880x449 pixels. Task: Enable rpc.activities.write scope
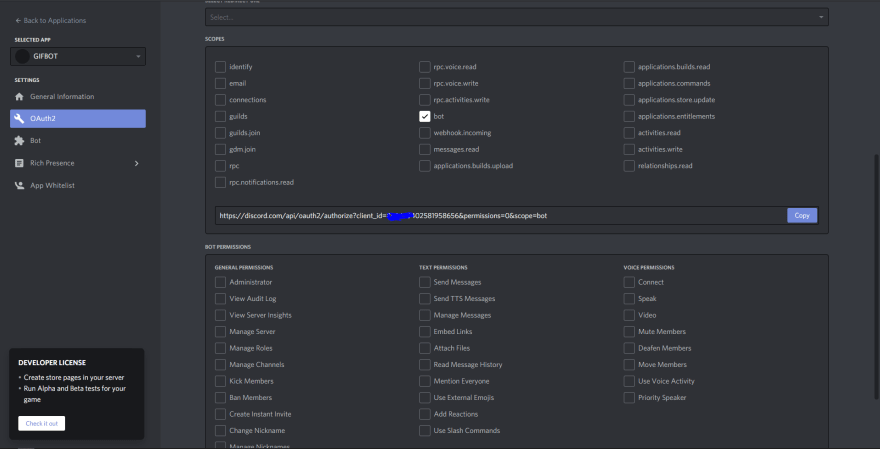[x=424, y=100]
